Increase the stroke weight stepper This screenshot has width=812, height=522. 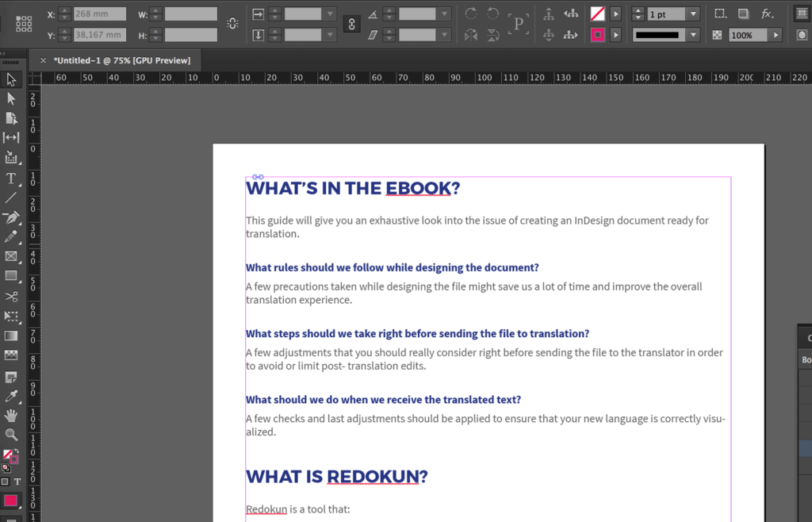[638, 11]
